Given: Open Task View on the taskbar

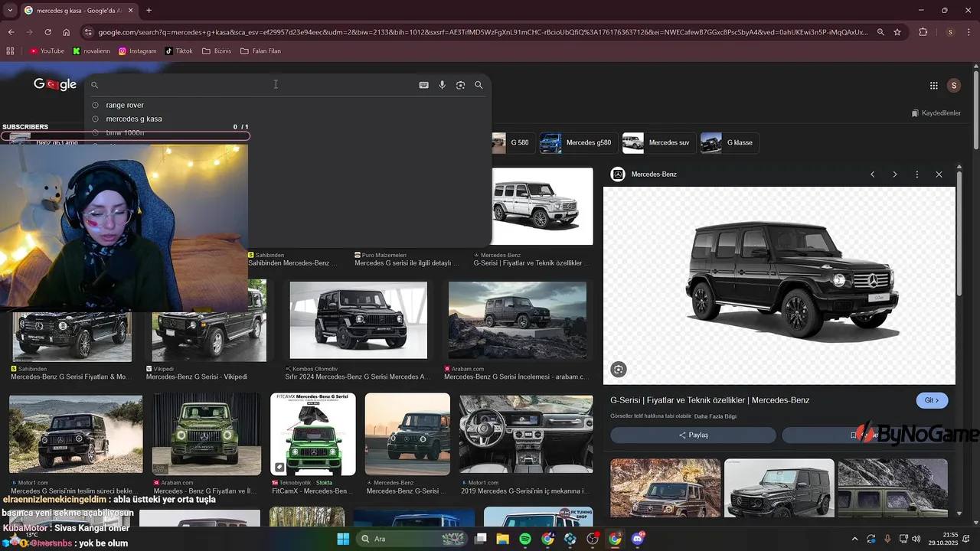Looking at the screenshot, I should pos(481,539).
